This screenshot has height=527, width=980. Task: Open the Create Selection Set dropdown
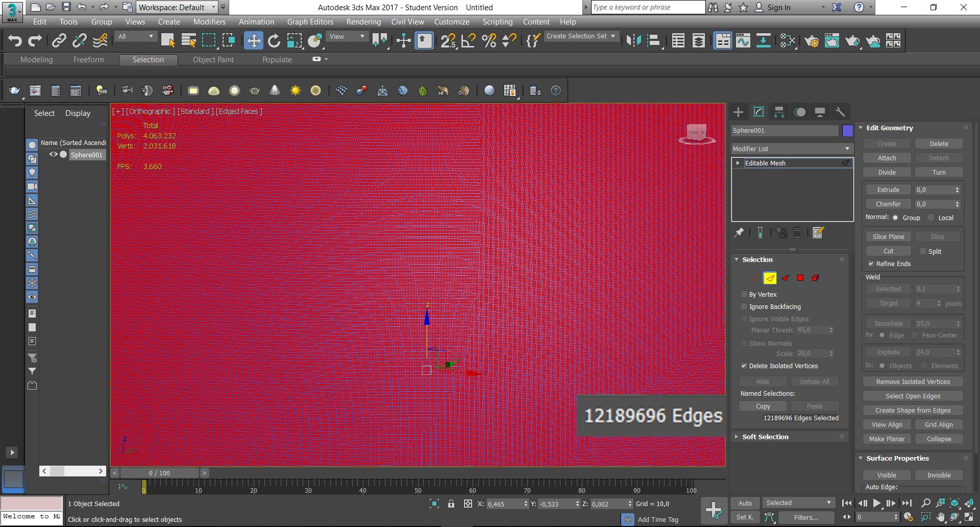pos(581,36)
